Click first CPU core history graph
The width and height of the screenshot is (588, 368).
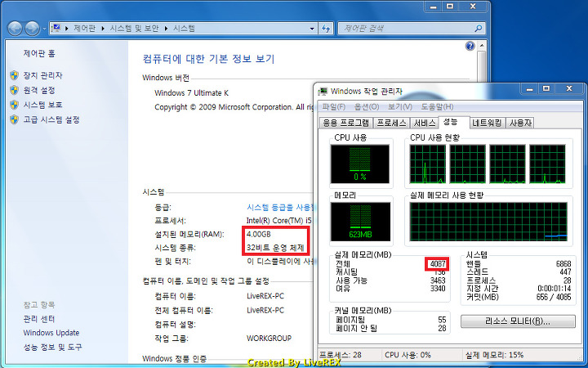[428, 164]
